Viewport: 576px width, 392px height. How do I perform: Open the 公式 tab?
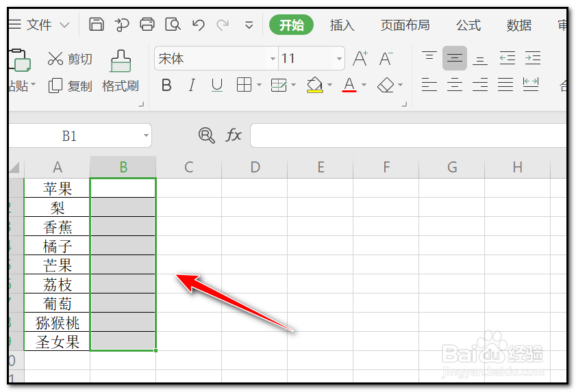[x=468, y=25]
